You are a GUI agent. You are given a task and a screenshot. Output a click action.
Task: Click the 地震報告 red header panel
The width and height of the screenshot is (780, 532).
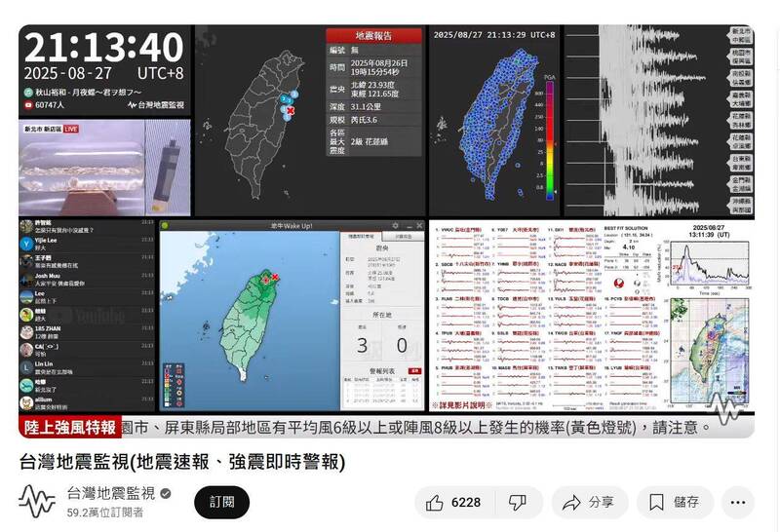click(373, 35)
